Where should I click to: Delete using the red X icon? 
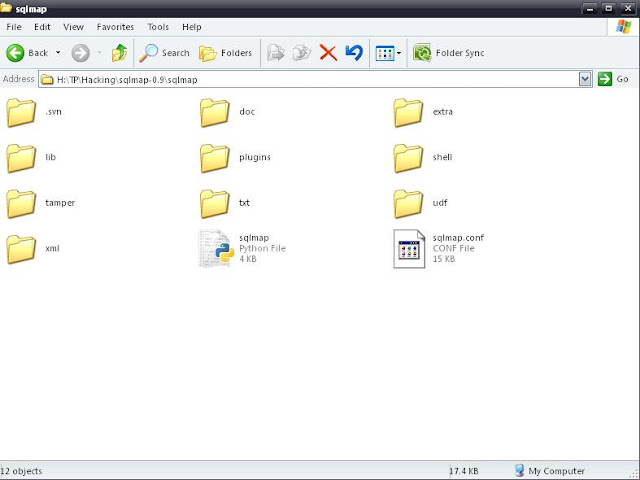point(328,53)
